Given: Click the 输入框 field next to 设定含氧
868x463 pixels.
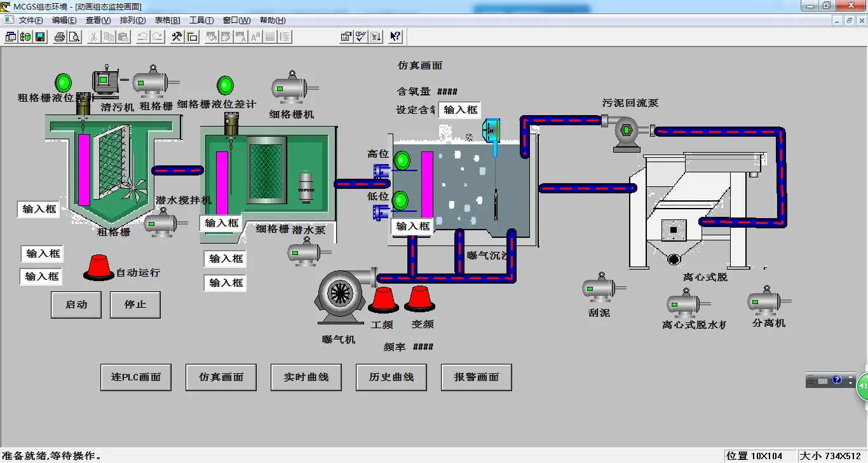Looking at the screenshot, I should click(459, 109).
